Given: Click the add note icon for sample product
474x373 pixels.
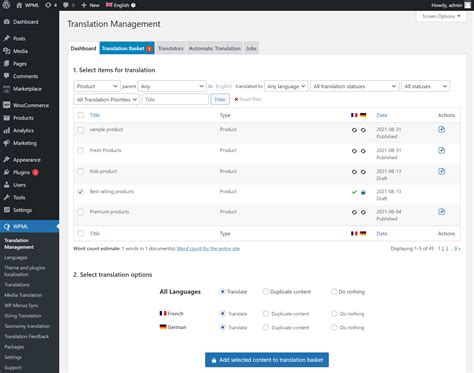Looking at the screenshot, I should [442, 130].
